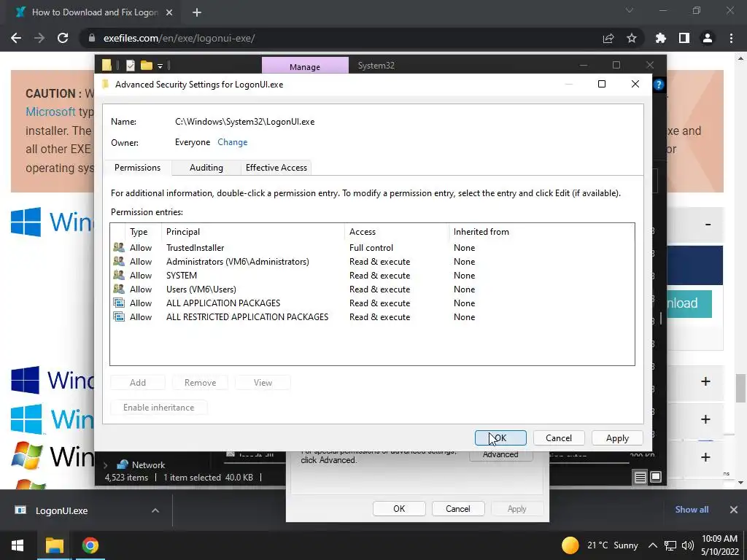Switch to the Permissions tab

pyautogui.click(x=137, y=168)
